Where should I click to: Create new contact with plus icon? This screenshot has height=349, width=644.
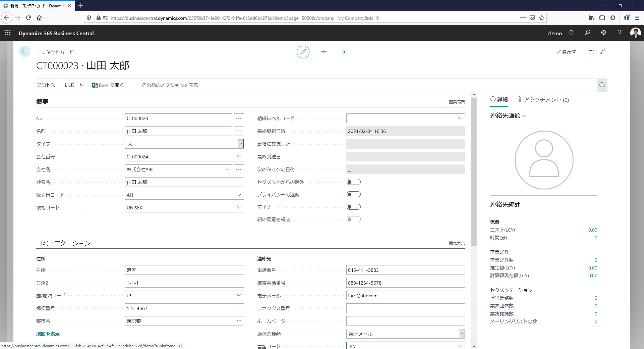pyautogui.click(x=324, y=52)
